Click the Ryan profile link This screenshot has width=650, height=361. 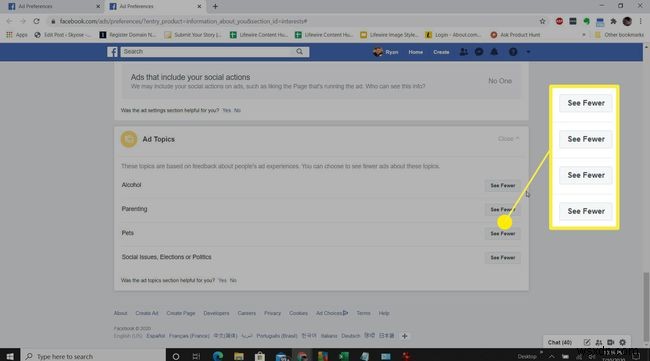pos(386,52)
